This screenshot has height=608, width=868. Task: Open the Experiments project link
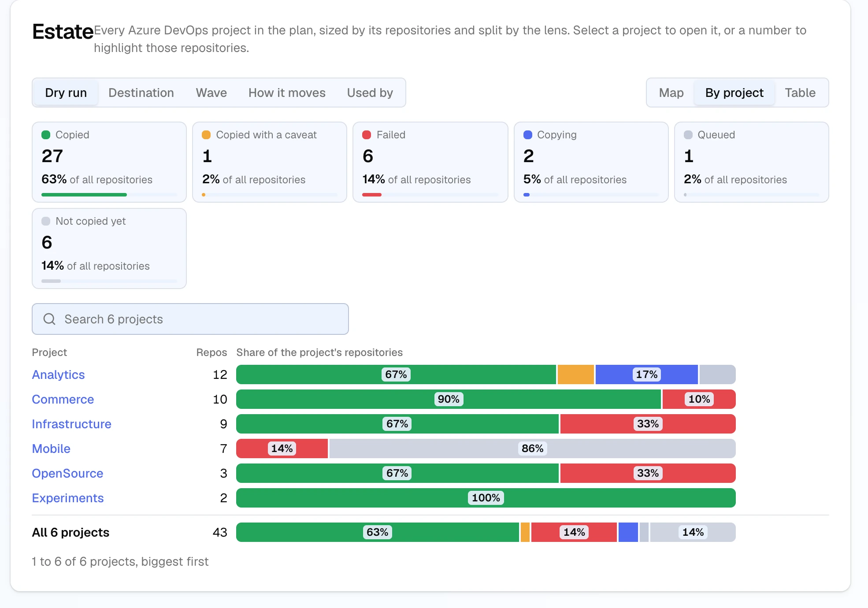(68, 498)
